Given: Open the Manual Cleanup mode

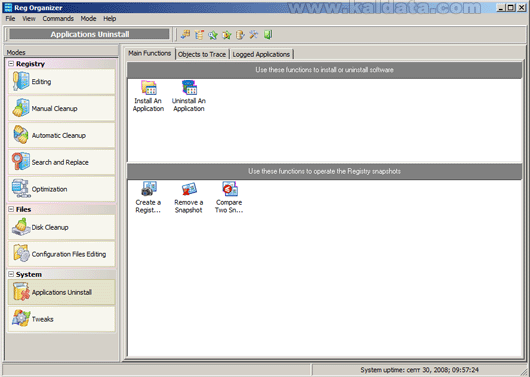Looking at the screenshot, I should click(62, 109).
